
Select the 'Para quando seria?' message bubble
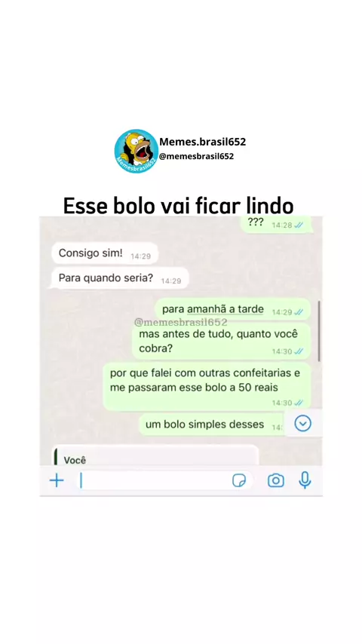(x=120, y=278)
